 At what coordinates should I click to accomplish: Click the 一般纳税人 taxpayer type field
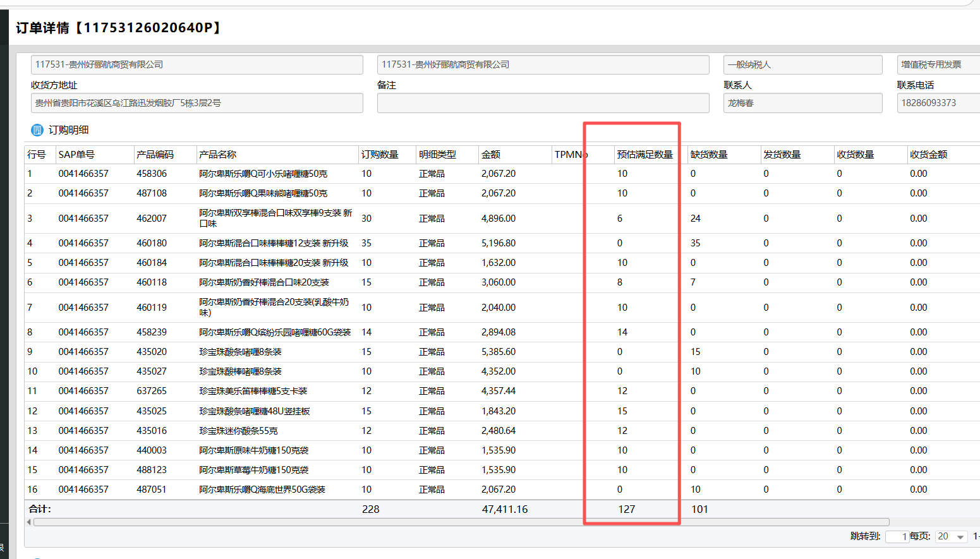click(802, 64)
